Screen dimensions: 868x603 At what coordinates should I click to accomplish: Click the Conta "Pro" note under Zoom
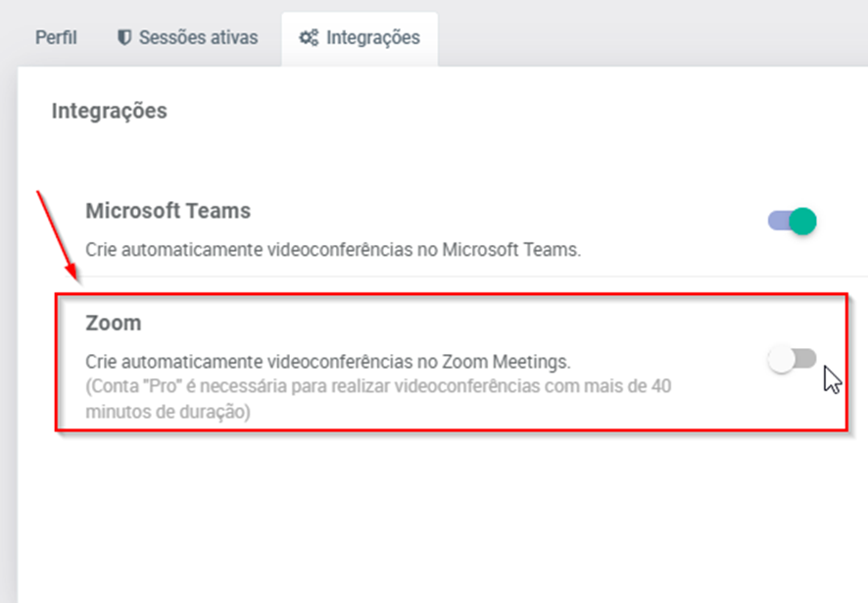(x=378, y=386)
